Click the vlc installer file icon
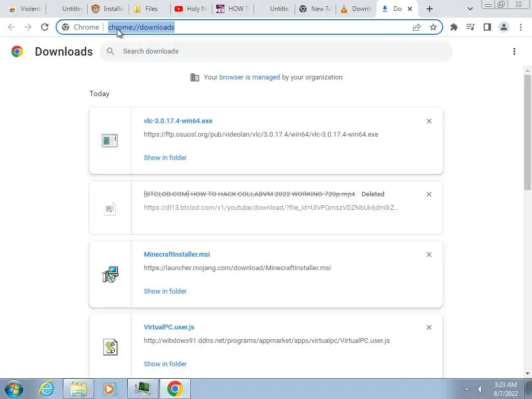This screenshot has width=532, height=399. (x=110, y=140)
